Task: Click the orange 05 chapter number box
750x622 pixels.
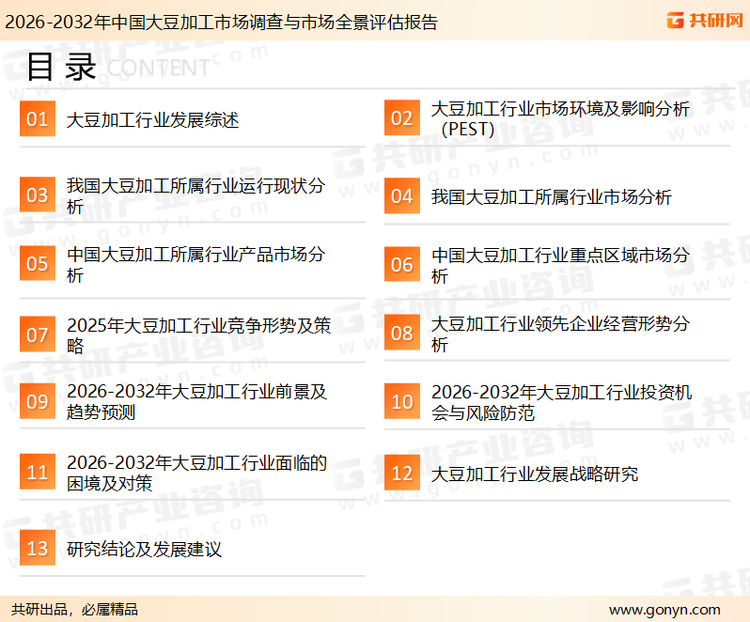Action: point(37,263)
